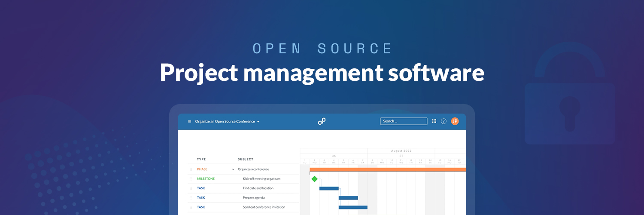The image size is (644, 215).
Task: Open Find date and location task
Action: click(258, 188)
